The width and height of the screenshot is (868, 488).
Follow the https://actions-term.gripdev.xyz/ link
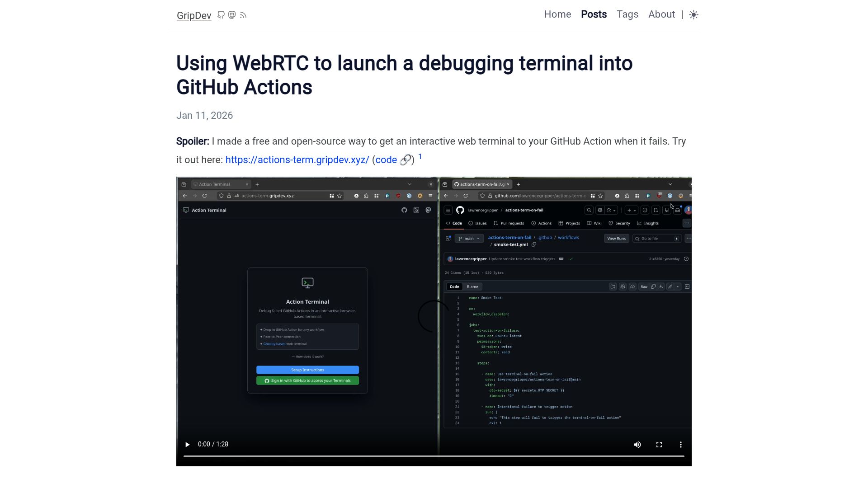point(297,160)
